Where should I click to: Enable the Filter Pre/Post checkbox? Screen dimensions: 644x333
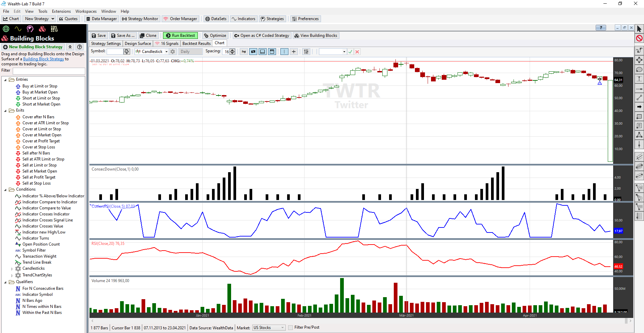click(x=290, y=328)
